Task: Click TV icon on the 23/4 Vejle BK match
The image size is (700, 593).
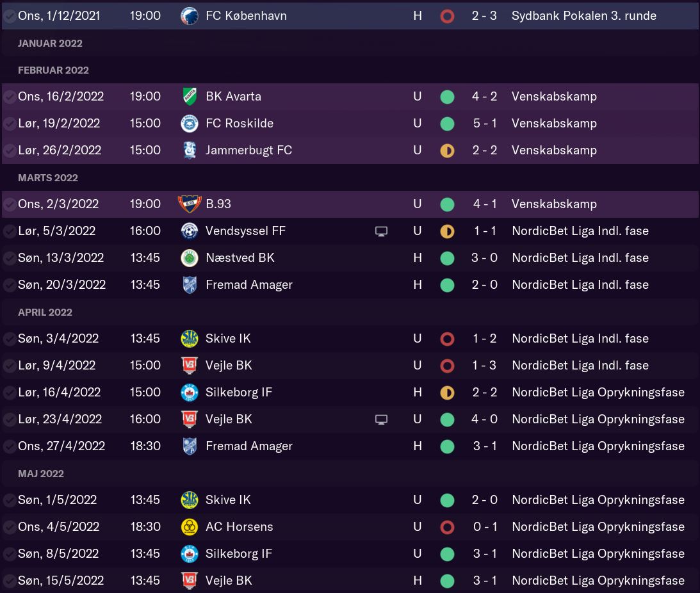Action: point(381,419)
